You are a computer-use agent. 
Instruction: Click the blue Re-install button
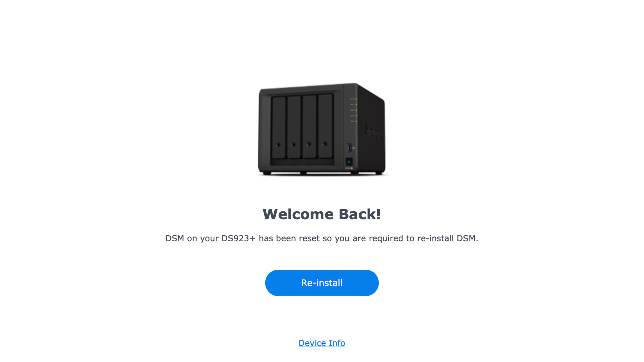click(x=322, y=283)
